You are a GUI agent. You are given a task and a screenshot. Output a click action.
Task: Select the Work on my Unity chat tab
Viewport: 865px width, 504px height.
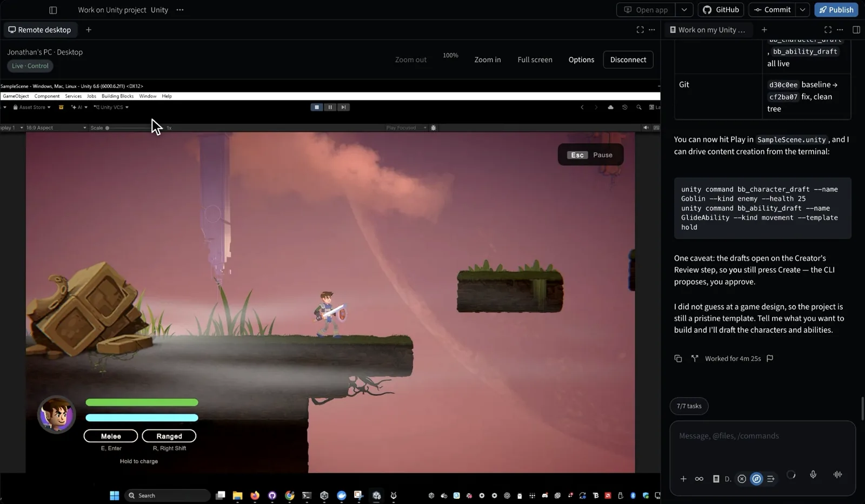[708, 30]
